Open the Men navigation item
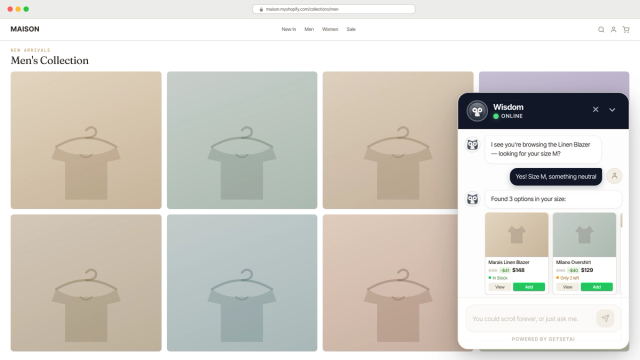The width and height of the screenshot is (640, 360). pos(309,29)
